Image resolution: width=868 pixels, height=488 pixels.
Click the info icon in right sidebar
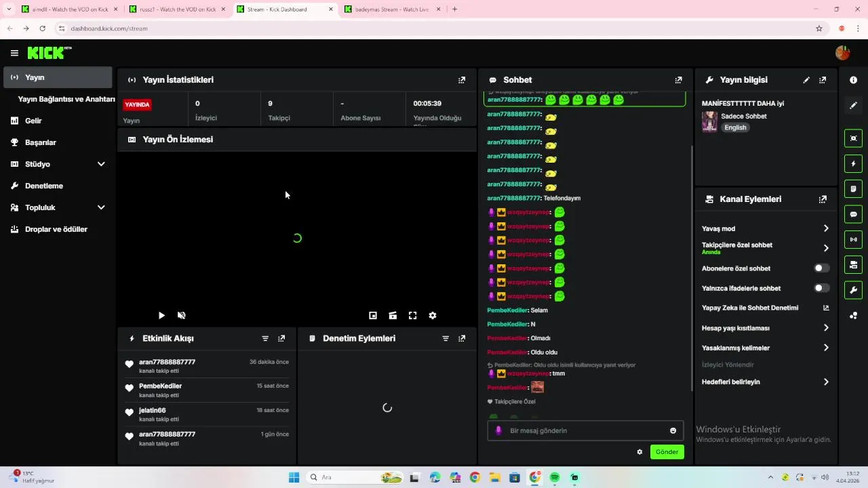point(853,80)
